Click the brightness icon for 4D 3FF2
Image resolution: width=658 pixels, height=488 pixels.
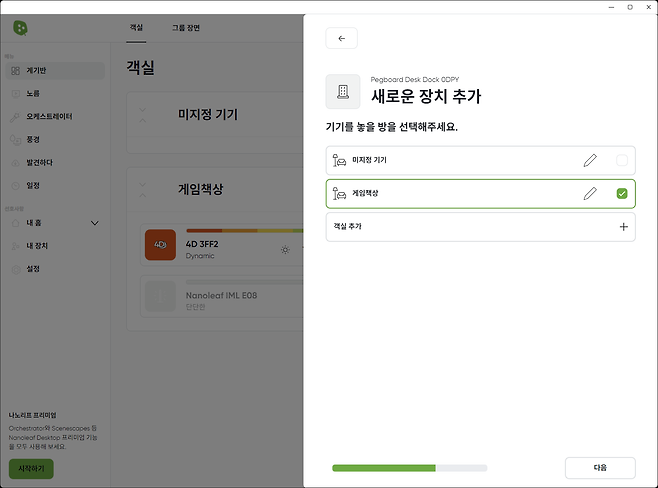(x=285, y=249)
